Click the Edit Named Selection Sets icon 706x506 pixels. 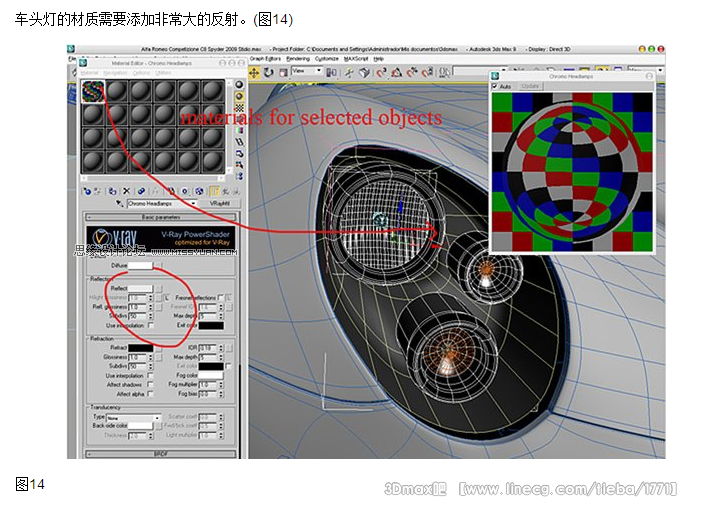pos(444,72)
